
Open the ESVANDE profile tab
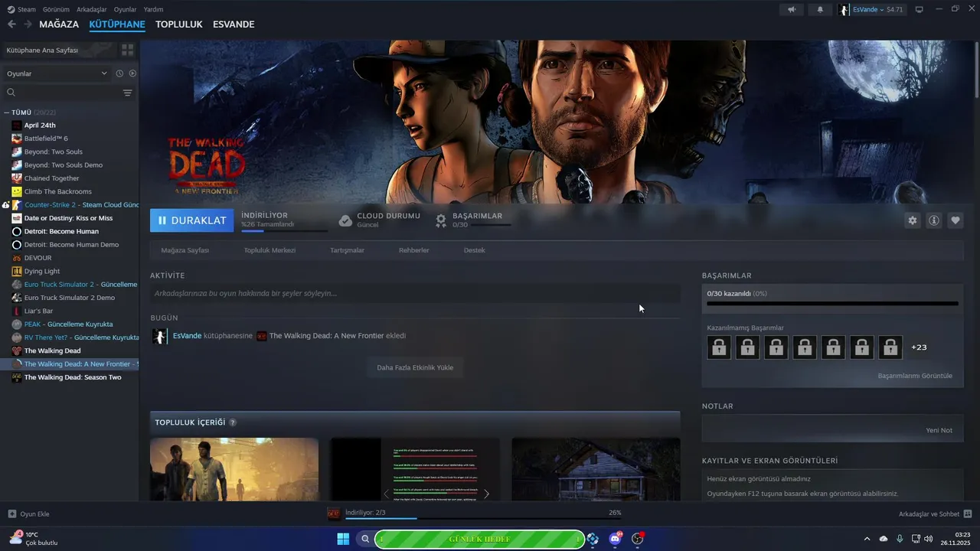tap(234, 24)
